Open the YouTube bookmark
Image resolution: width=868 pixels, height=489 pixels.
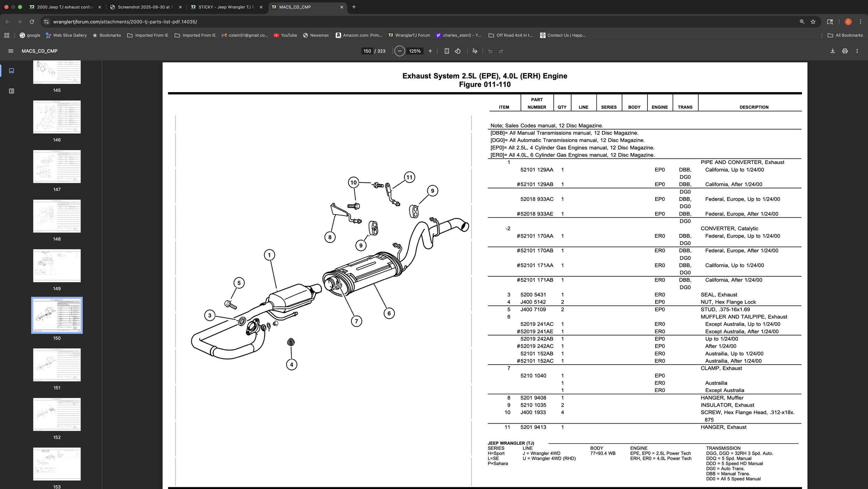(x=285, y=35)
